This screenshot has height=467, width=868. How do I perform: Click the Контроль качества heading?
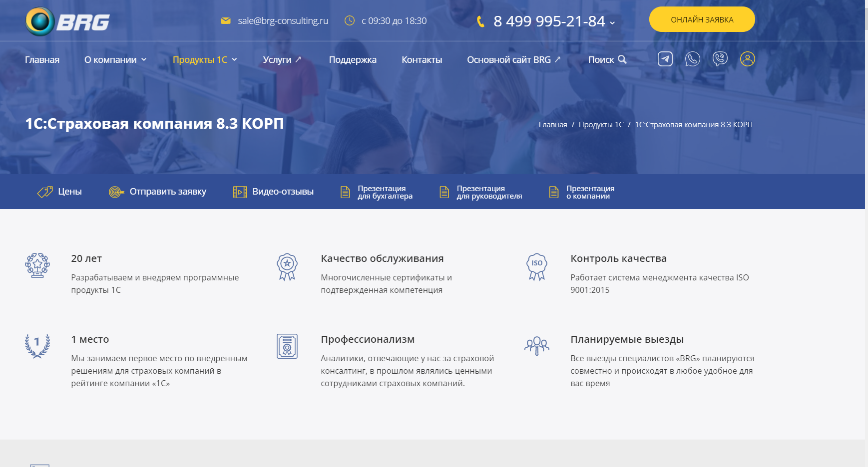click(x=618, y=258)
